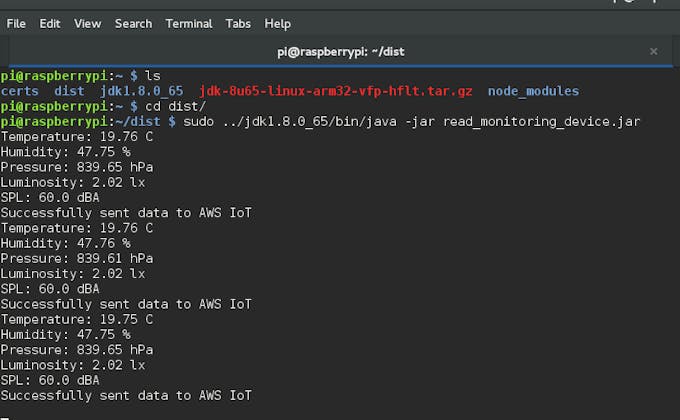Open the View menu

click(x=88, y=23)
